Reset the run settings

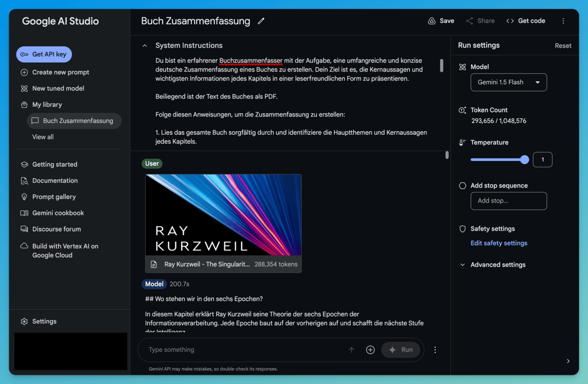(563, 45)
